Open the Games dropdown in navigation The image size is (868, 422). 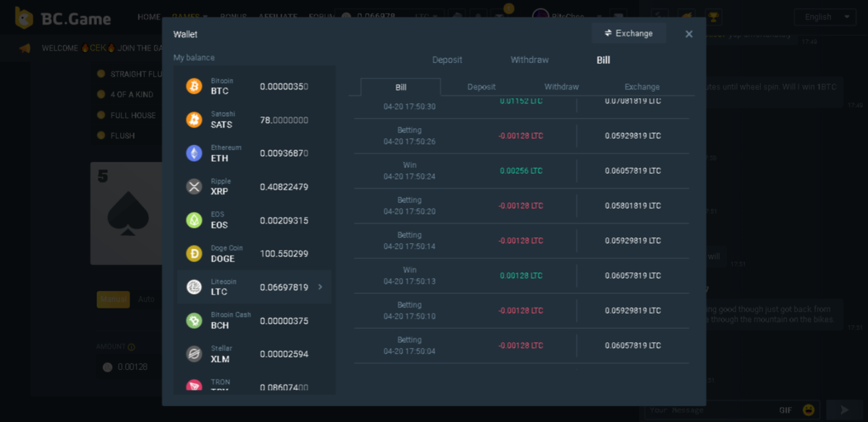pyautogui.click(x=190, y=17)
